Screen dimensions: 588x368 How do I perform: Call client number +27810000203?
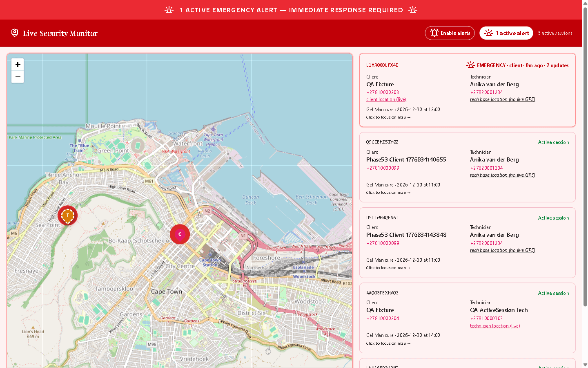click(383, 92)
